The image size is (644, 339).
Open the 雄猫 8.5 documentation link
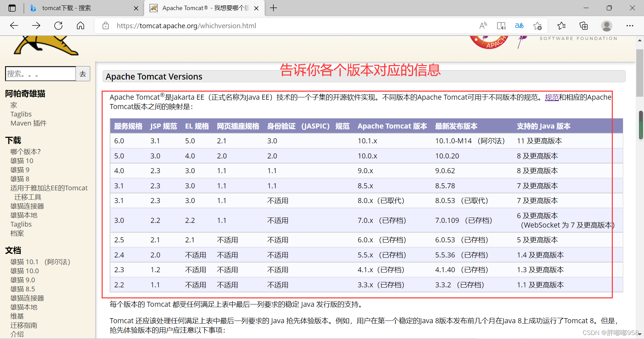22,289
